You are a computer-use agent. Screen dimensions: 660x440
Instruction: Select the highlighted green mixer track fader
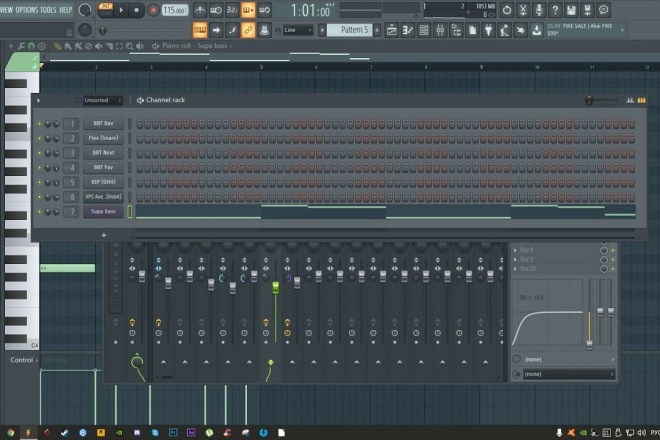click(x=275, y=288)
